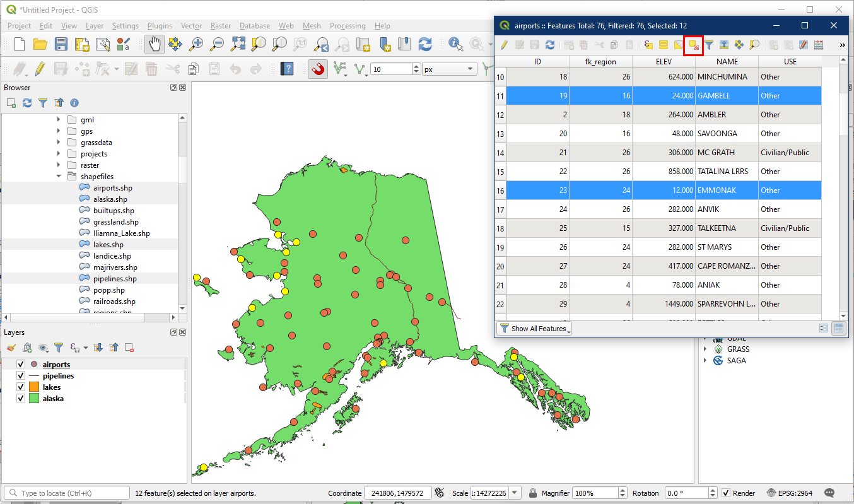Disable the Render checkbox in status bar
The image size is (854, 504).
[726, 493]
